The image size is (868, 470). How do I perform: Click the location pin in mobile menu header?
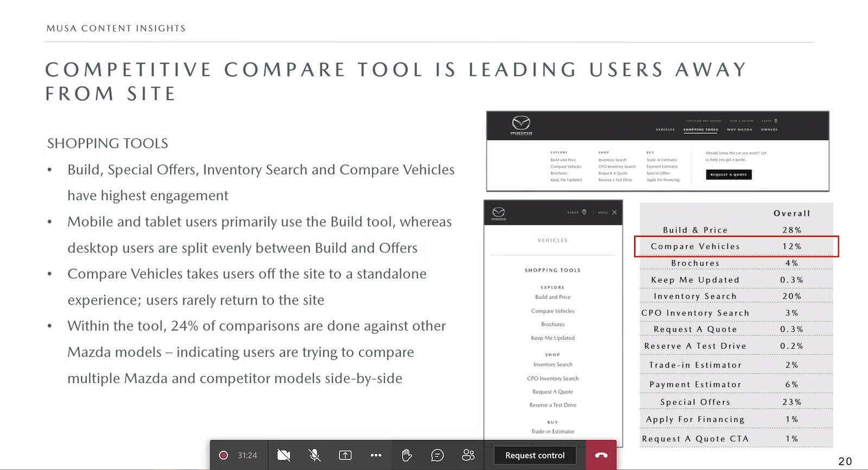coord(584,212)
